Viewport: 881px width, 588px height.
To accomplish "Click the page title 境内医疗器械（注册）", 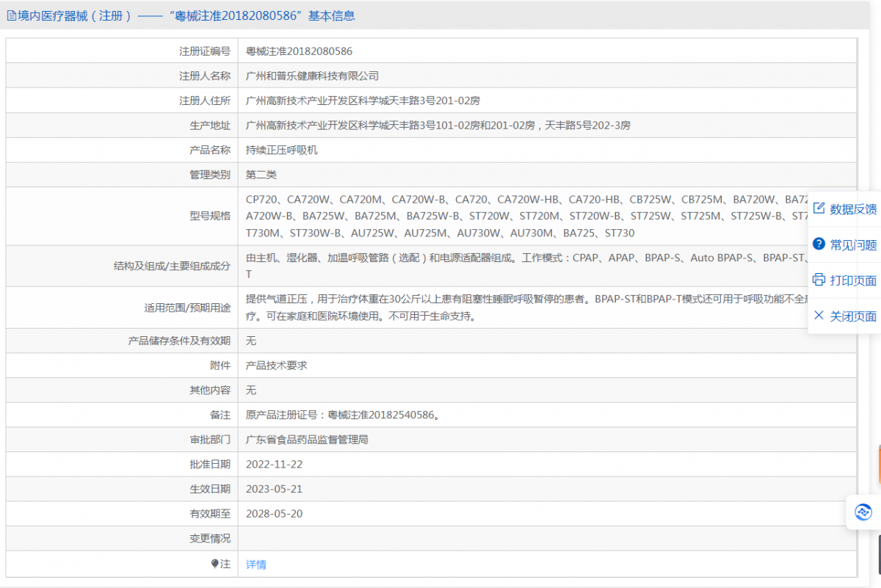I will pos(75,15).
